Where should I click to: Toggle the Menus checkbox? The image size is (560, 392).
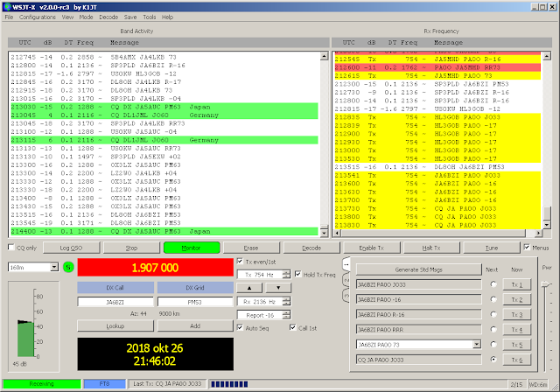pos(527,247)
